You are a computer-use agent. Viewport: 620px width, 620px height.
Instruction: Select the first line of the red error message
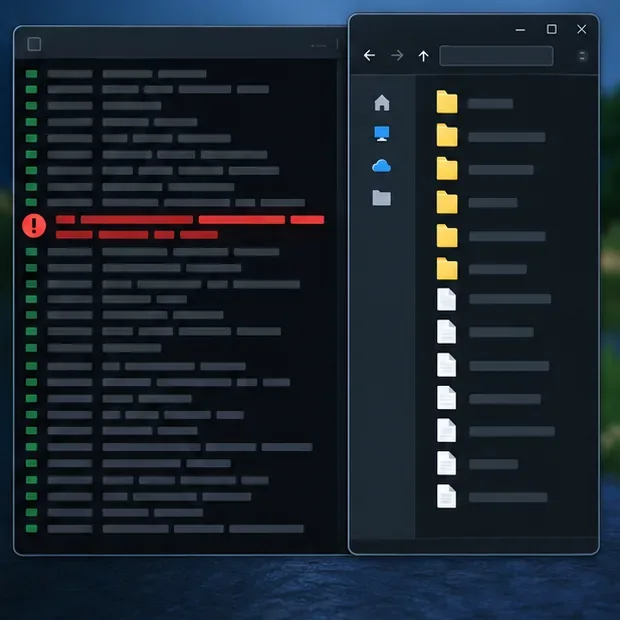click(190, 220)
